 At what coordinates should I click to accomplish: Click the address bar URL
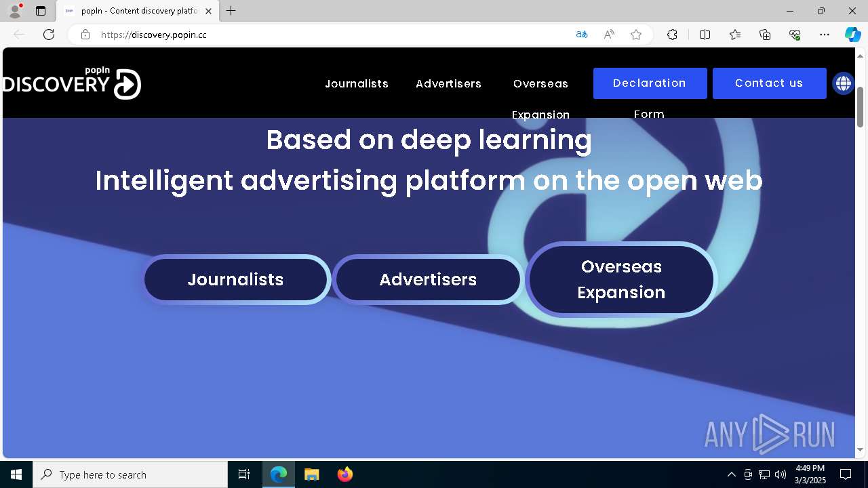coord(154,35)
